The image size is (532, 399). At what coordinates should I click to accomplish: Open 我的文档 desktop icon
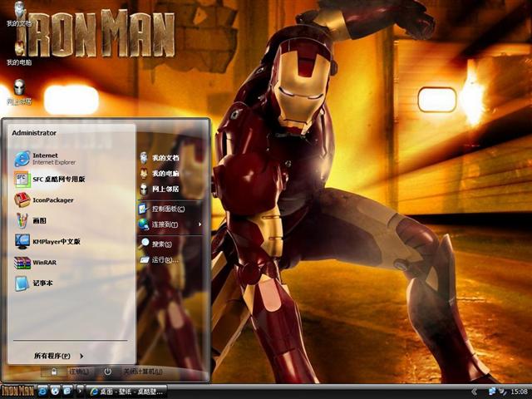click(x=19, y=13)
